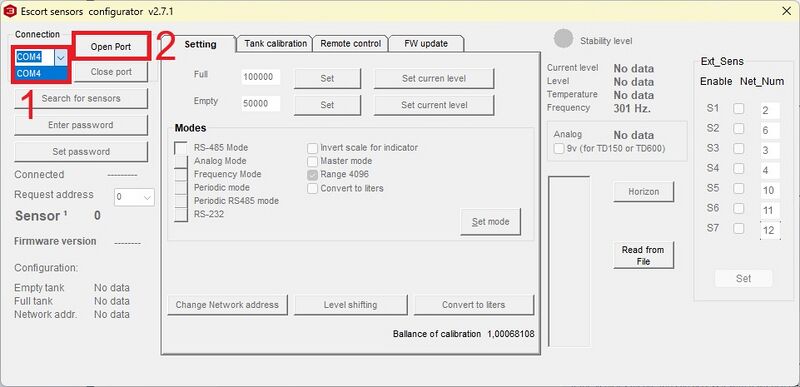This screenshot has height=387, width=800.
Task: Enable the S3 sensor checkbox
Action: [x=738, y=148]
